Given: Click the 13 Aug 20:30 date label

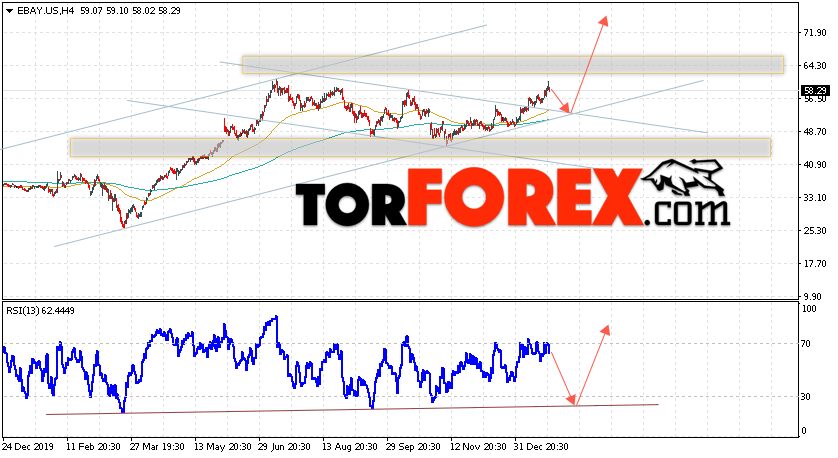Looking at the screenshot, I should click(350, 447).
